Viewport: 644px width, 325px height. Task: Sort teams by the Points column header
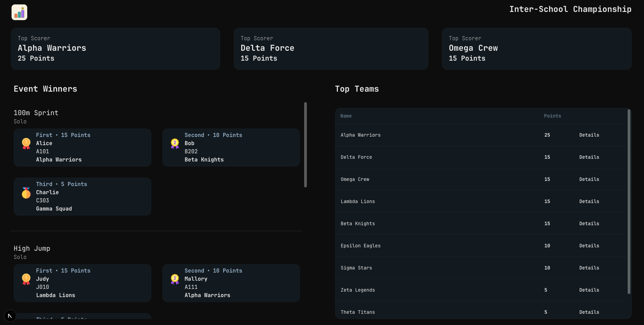point(552,116)
